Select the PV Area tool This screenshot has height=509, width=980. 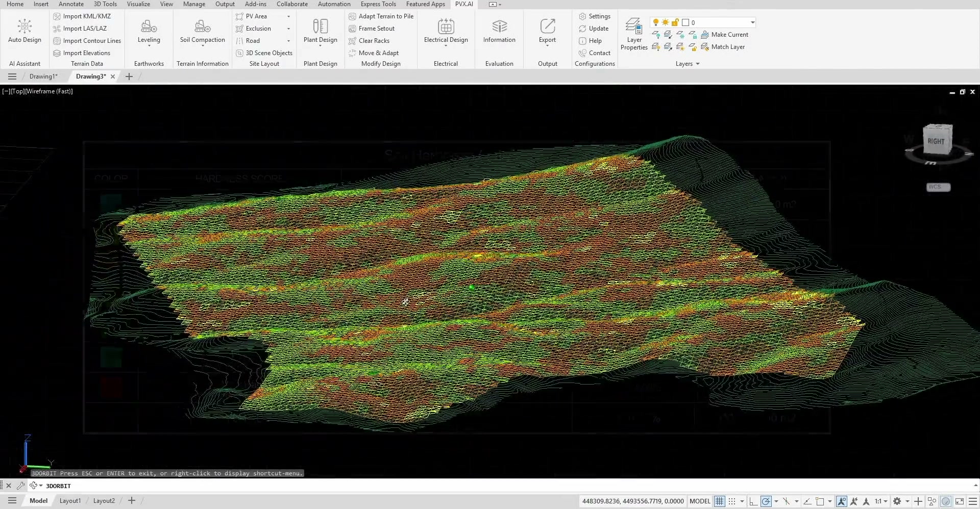[251, 16]
